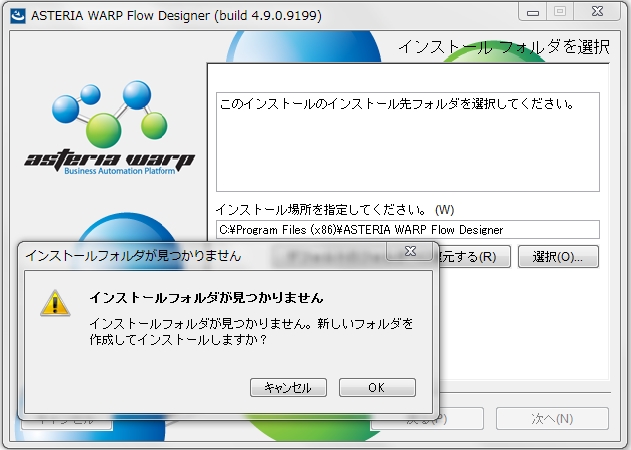The width and height of the screenshot is (631, 450).
Task: Click the OK button in the dialog
Action: click(377, 388)
